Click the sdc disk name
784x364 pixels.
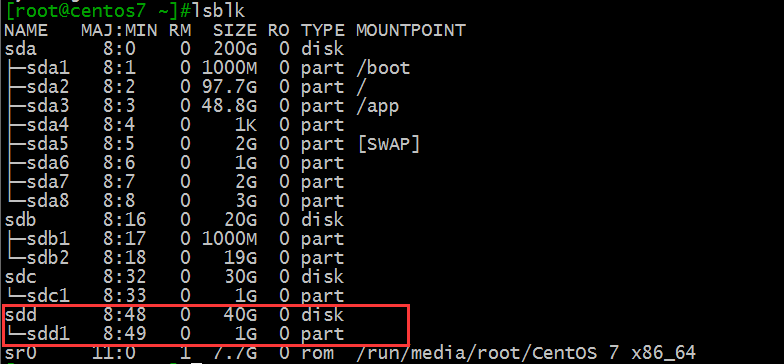[20, 277]
